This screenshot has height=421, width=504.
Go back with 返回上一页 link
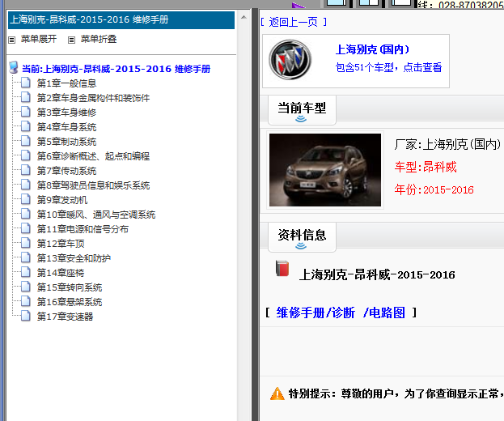coord(294,22)
